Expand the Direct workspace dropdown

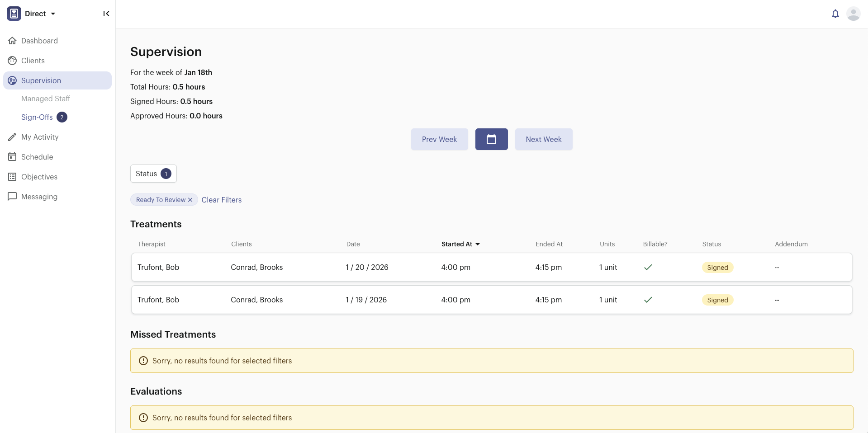pos(53,14)
